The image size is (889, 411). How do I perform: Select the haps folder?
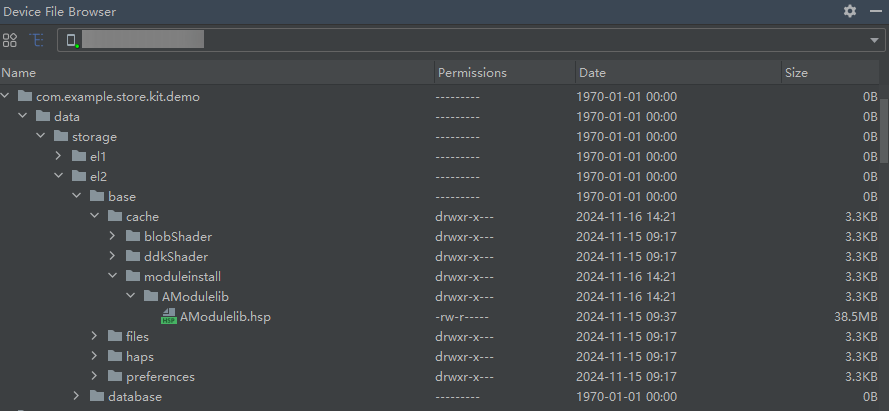pos(138,357)
